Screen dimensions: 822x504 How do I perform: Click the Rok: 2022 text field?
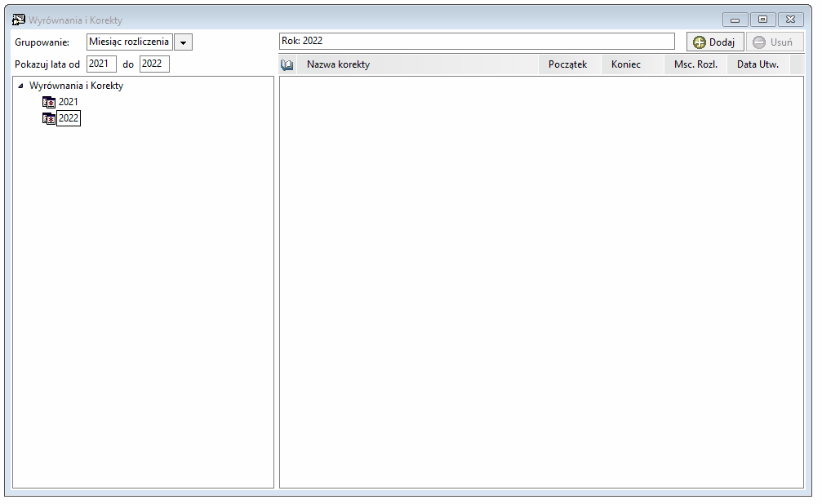[x=477, y=42]
